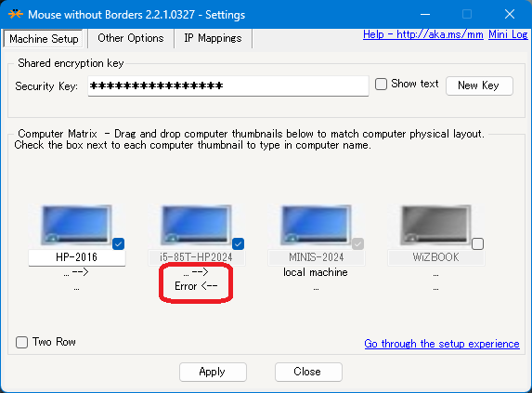Click the Mouse without Borders title bar icon
The image size is (532, 393).
(x=16, y=14)
